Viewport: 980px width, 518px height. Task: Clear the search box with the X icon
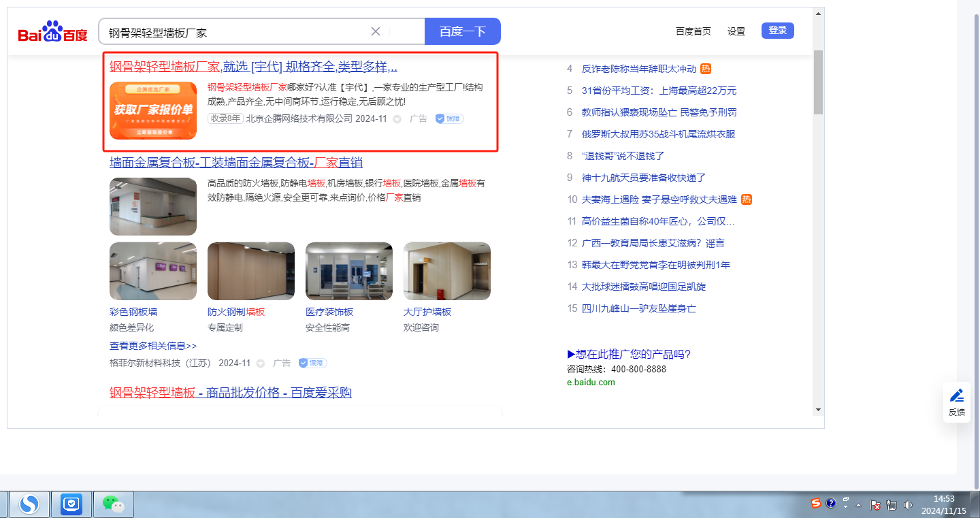point(376,31)
